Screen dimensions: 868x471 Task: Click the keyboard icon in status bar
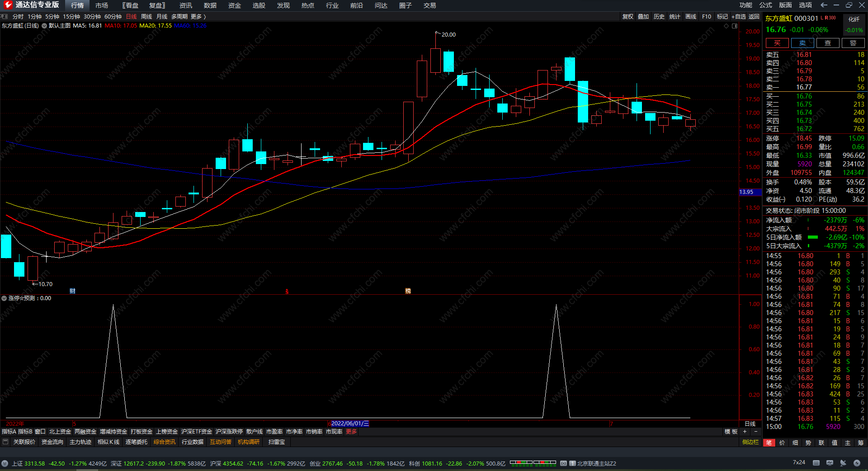pos(816,463)
